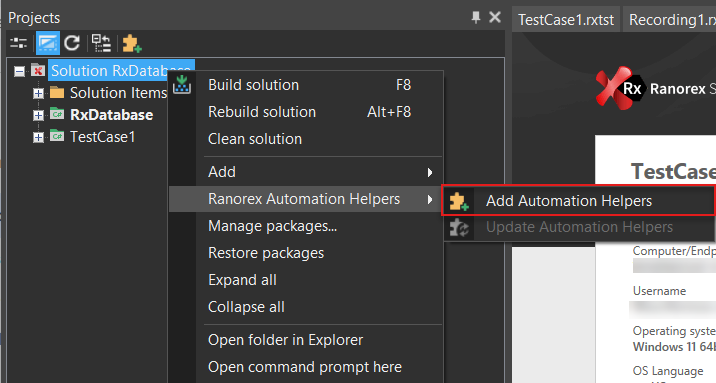716x383 pixels.
Task: Choose Open command prompt here
Action: (305, 367)
